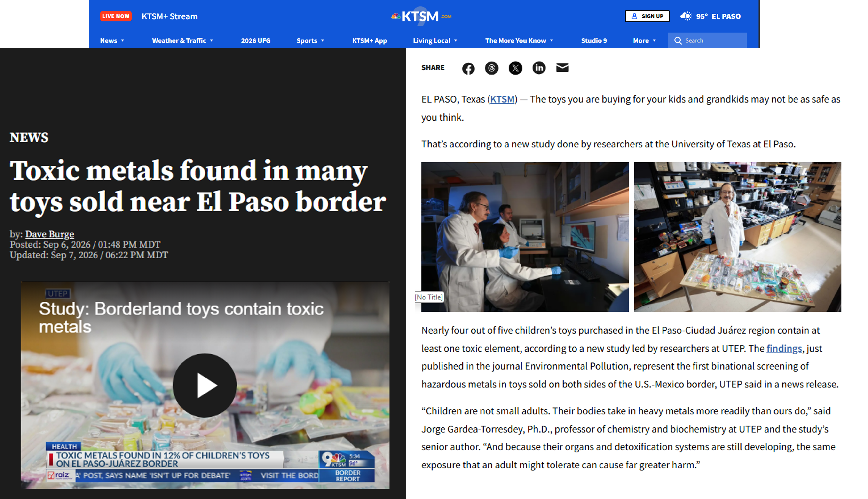The width and height of the screenshot is (868, 499).
Task: Share the article on X
Action: tap(515, 68)
